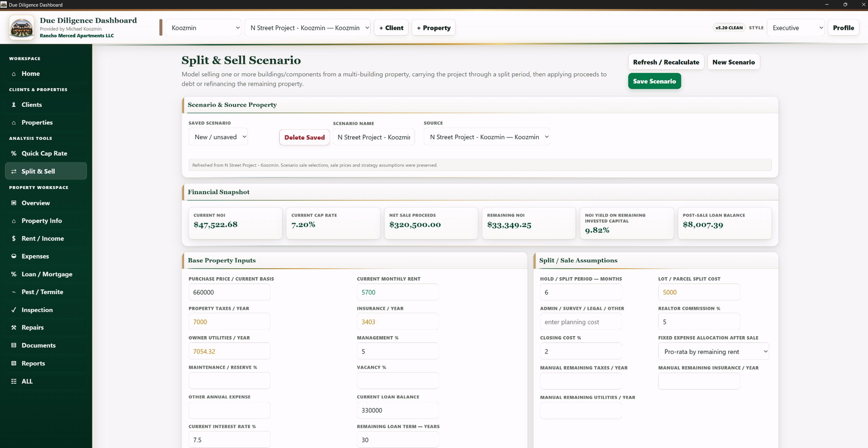
Task: Click Manual Remaining Utilities / Year field
Action: tap(581, 411)
